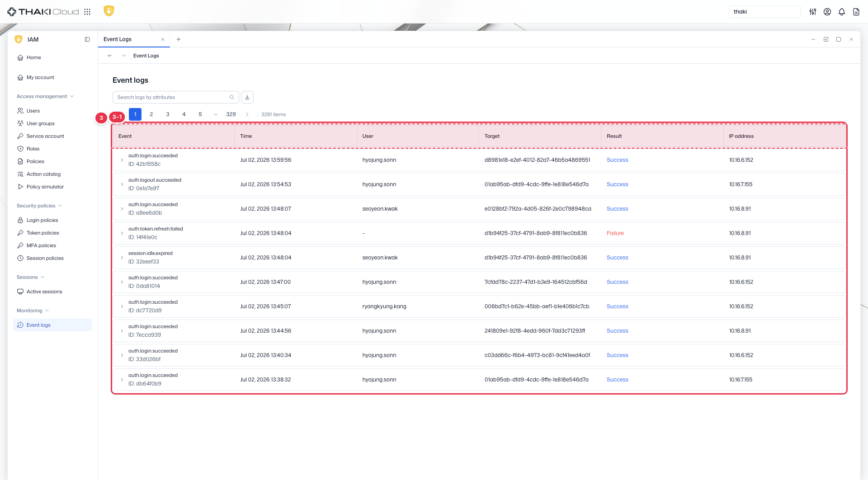
Task: Go forward with the right arrow
Action: tap(123, 56)
